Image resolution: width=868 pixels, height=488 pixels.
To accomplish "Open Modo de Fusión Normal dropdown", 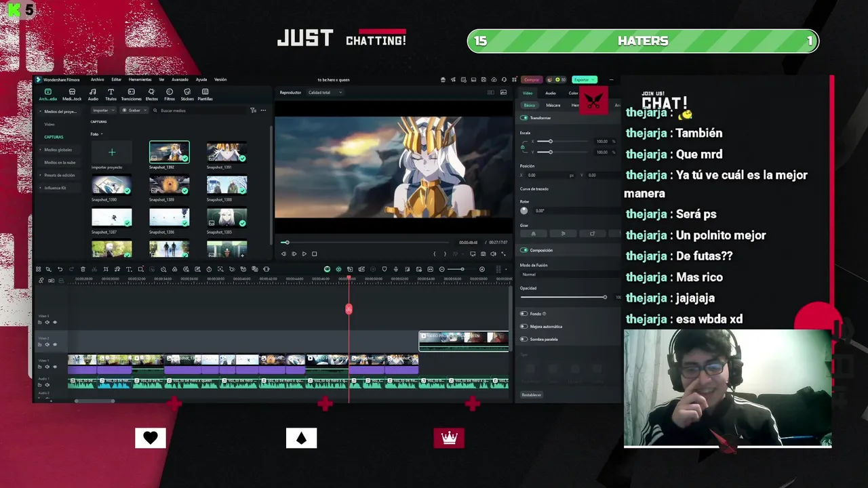I will [x=570, y=274].
